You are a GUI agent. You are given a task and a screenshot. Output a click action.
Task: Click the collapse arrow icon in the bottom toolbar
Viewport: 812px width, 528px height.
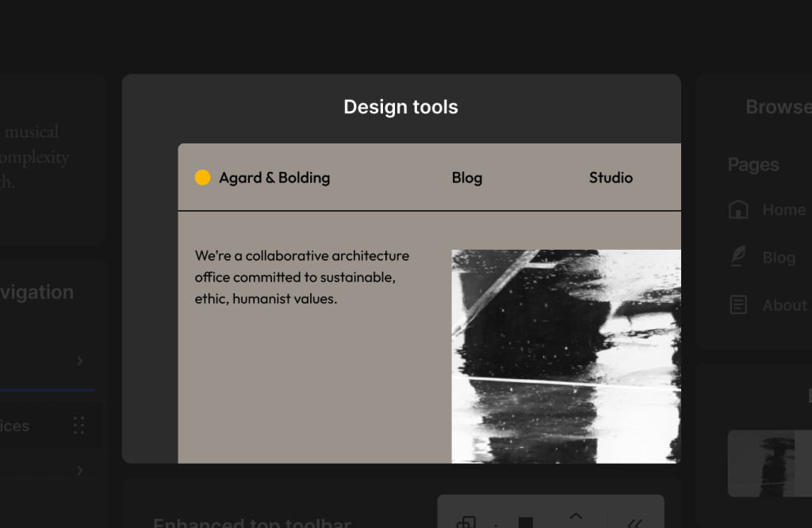[575, 517]
